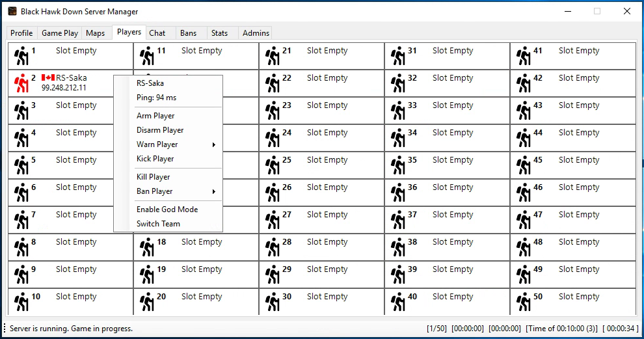
Task: Click the Black Hawk Down app icon in title bar
Action: (12, 11)
